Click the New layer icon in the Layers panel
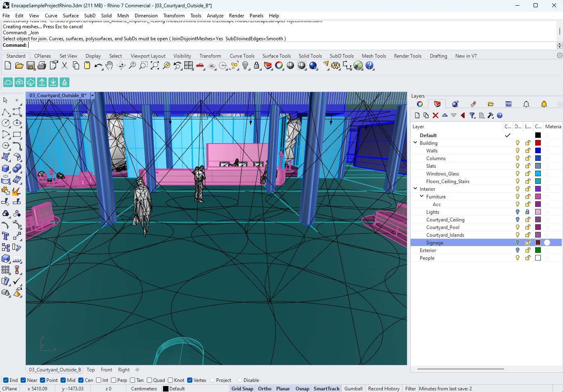Viewport: 563px width, 392px height. coord(417,115)
